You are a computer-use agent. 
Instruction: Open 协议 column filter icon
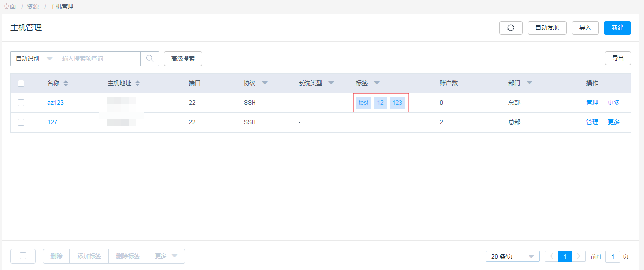point(265,83)
